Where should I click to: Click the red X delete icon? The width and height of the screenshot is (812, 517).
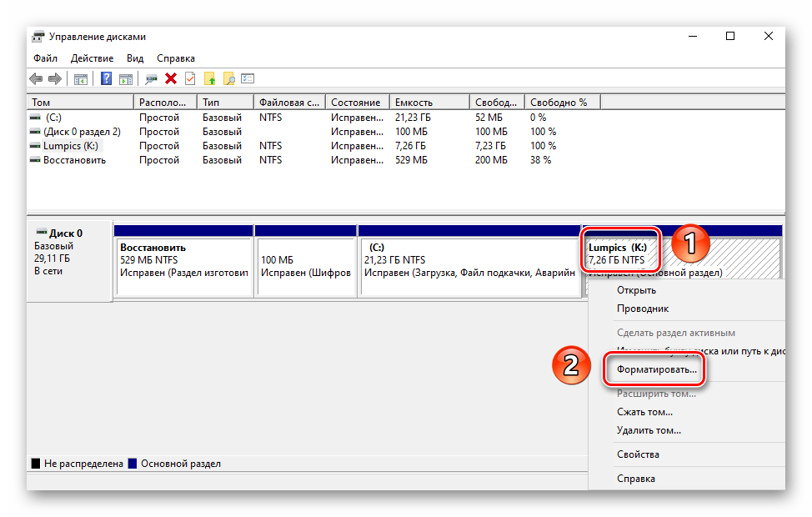[x=171, y=79]
